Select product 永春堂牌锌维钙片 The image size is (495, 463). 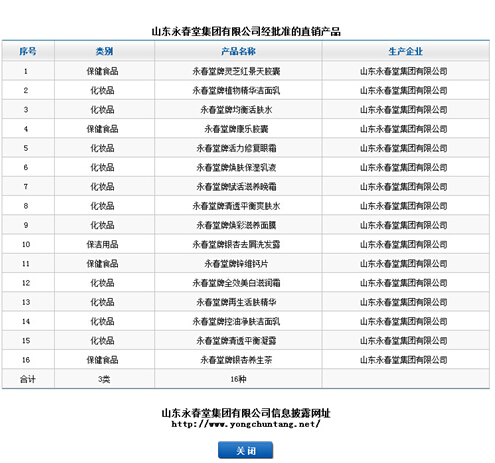coord(236,264)
